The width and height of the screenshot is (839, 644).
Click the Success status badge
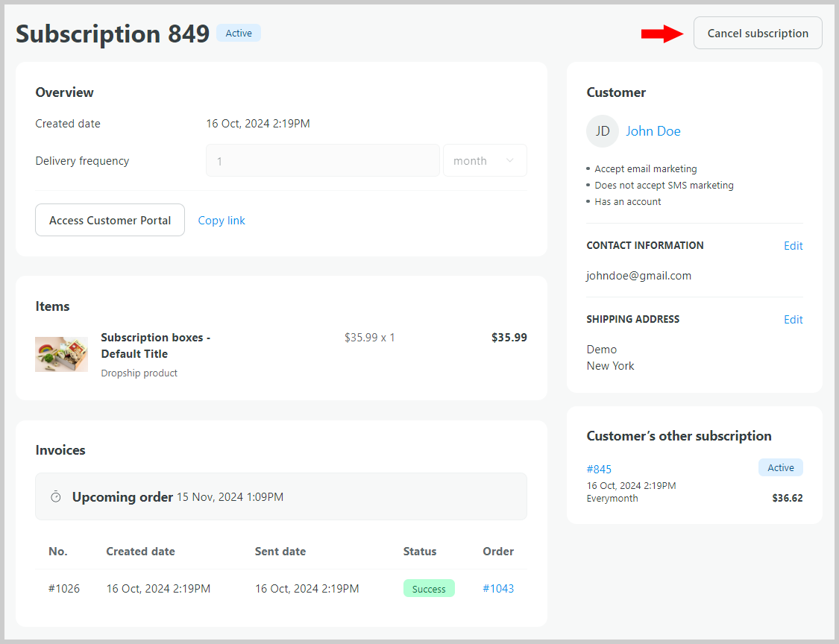[x=429, y=589]
